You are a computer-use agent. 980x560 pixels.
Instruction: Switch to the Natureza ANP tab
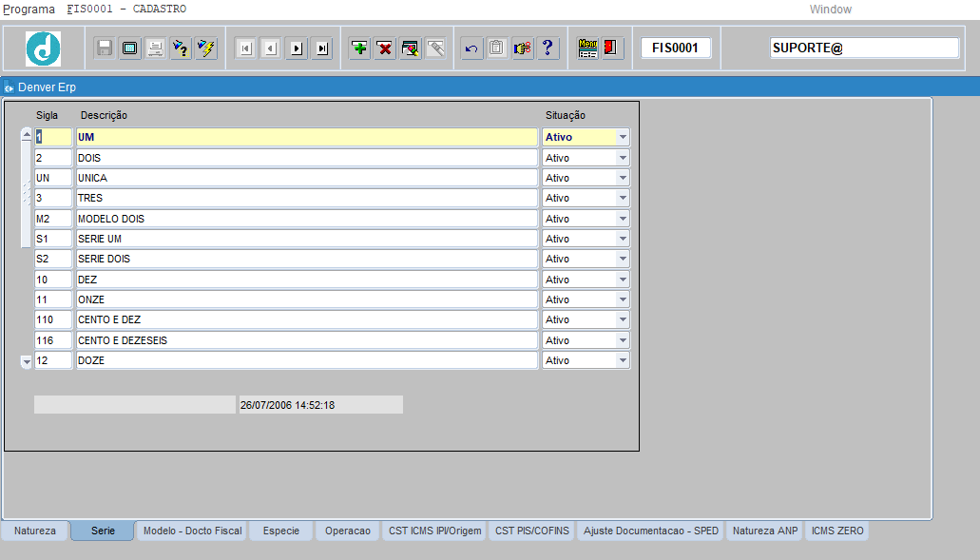pyautogui.click(x=765, y=531)
